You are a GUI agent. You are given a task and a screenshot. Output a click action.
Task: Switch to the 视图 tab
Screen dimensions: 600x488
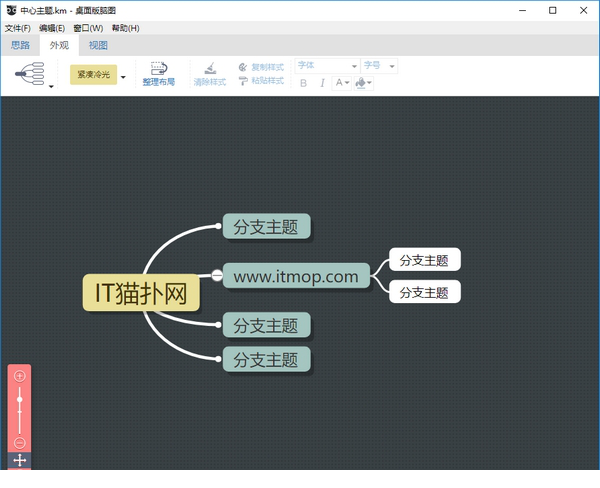point(98,45)
